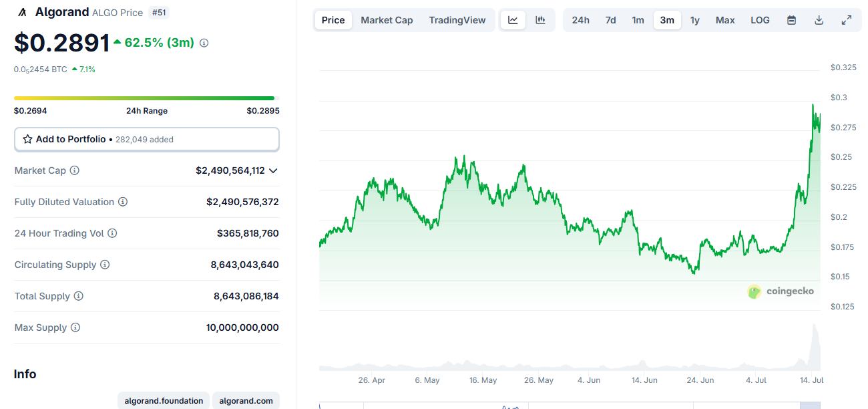Click the info icon next to Max Supply
868x409 pixels.
pyautogui.click(x=74, y=327)
